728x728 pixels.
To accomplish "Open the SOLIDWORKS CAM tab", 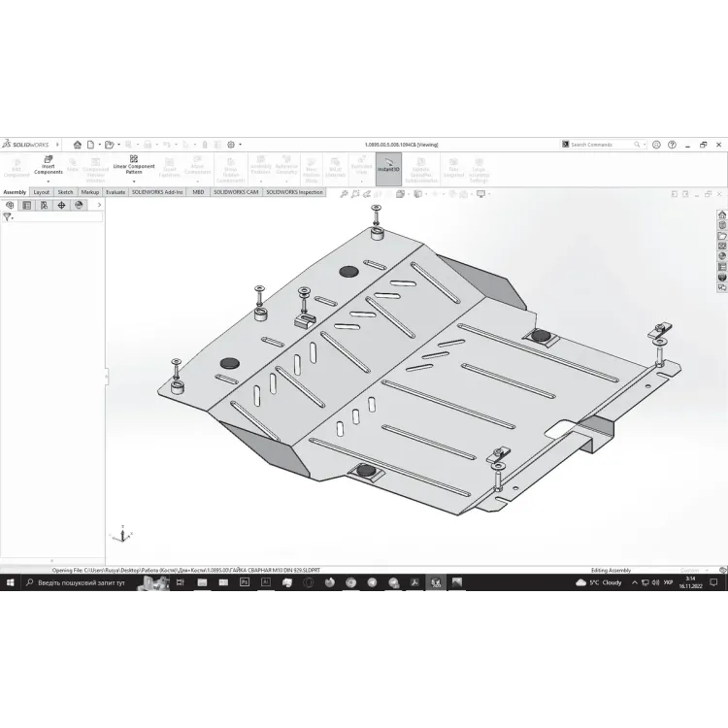I will (x=236, y=192).
